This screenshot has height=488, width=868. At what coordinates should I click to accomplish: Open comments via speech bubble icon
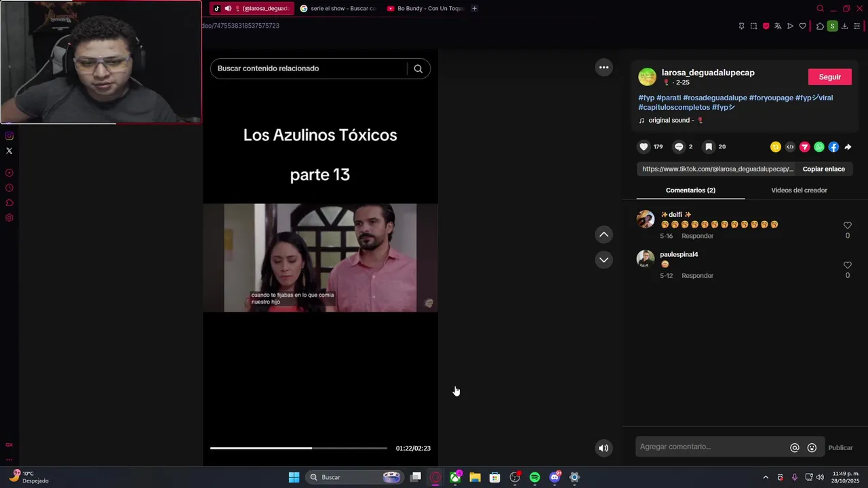pos(679,146)
